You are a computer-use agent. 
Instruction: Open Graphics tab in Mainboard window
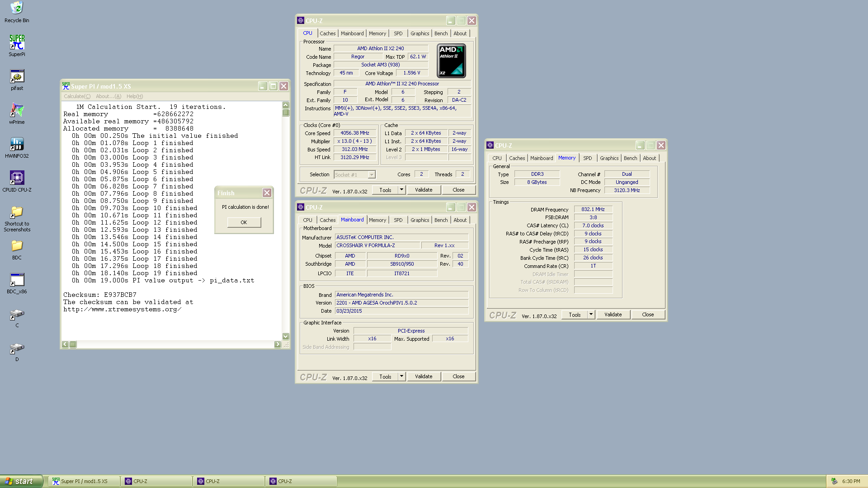point(420,220)
